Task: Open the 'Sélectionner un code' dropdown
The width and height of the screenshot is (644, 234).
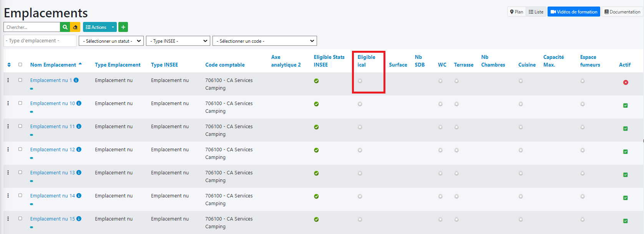Action: pos(265,41)
